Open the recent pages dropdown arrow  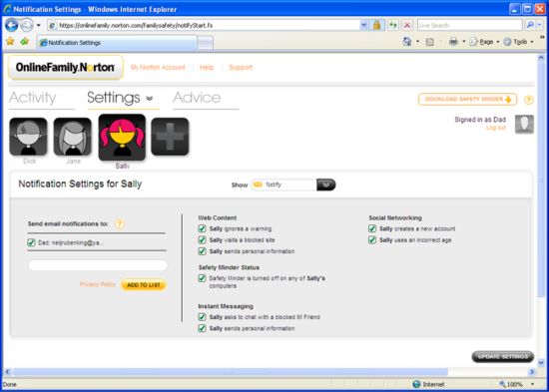point(39,26)
